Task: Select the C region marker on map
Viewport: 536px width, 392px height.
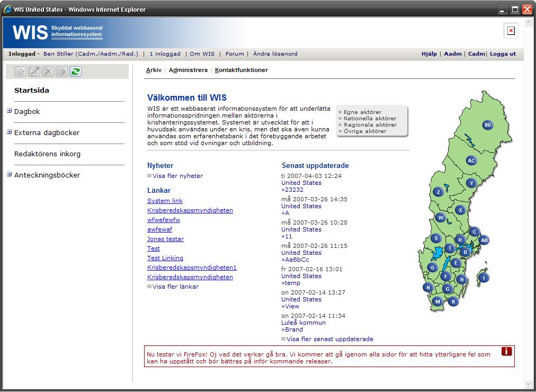Action: click(474, 232)
